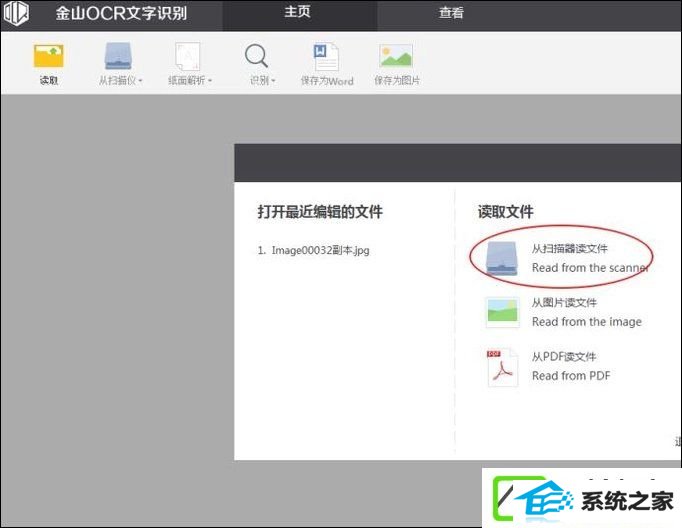
Task: Click the 读取 toolbar label
Action: coord(49,80)
